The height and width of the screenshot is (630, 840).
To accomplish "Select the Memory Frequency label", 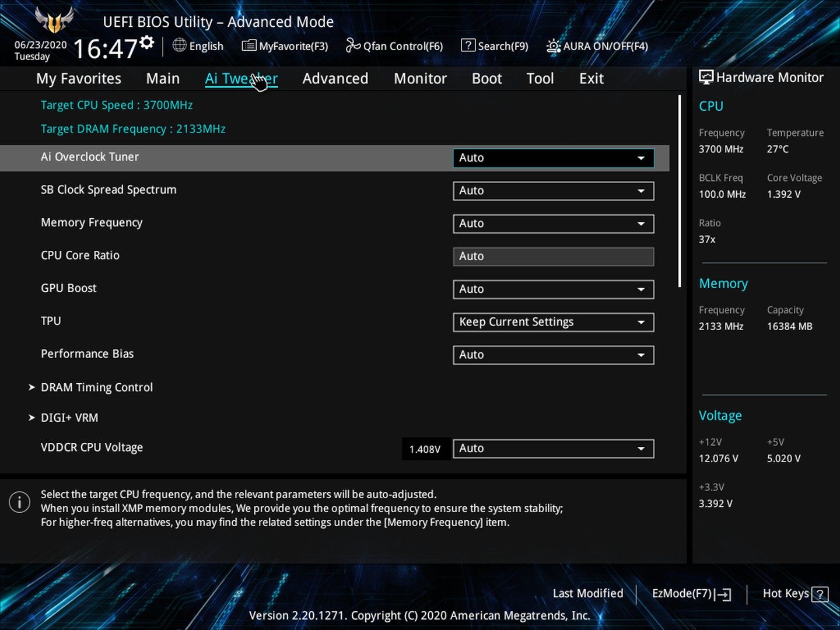I will (92, 222).
